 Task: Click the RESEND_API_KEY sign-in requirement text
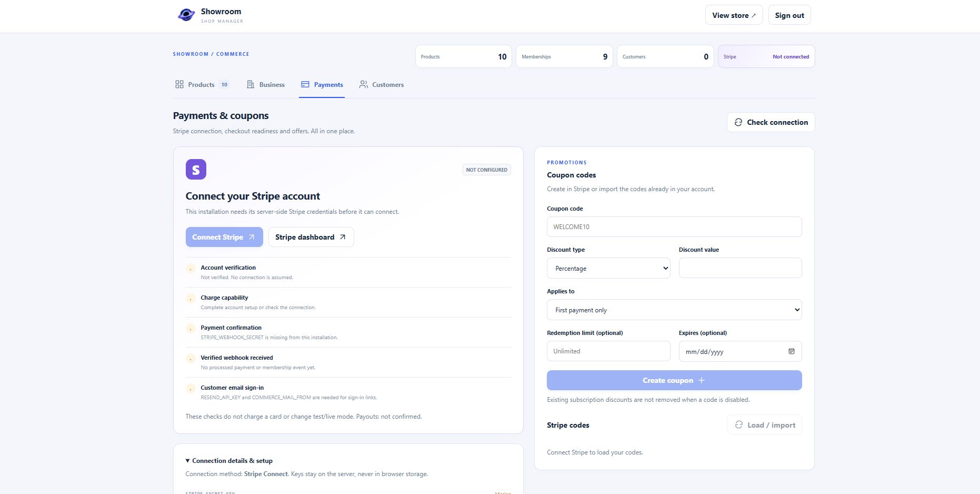coord(289,397)
